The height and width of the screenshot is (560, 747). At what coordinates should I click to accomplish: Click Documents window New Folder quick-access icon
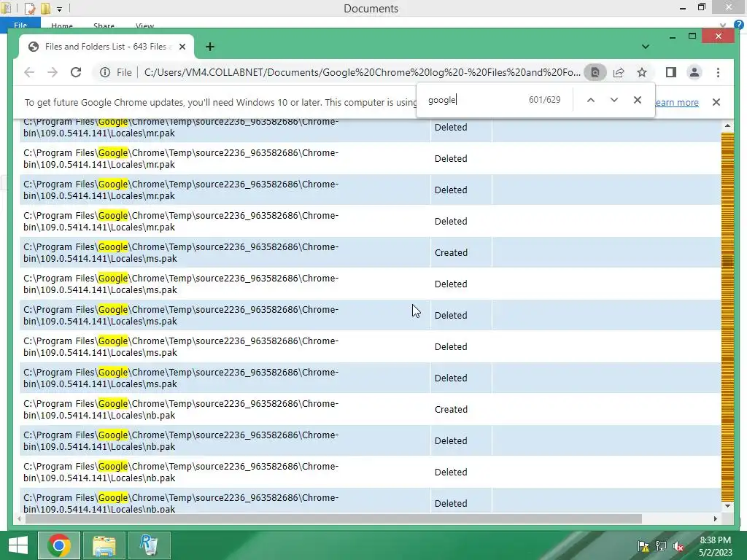(46, 9)
